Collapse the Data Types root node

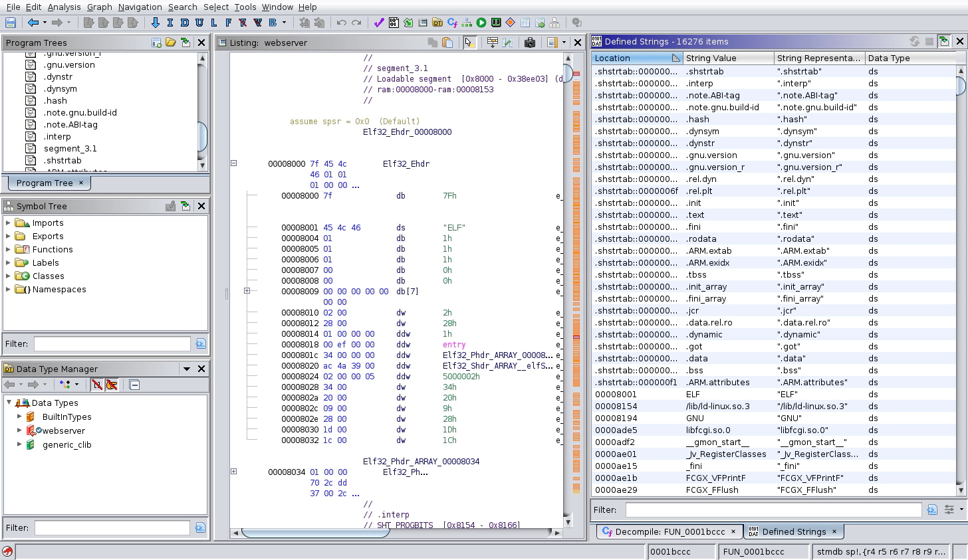9,403
